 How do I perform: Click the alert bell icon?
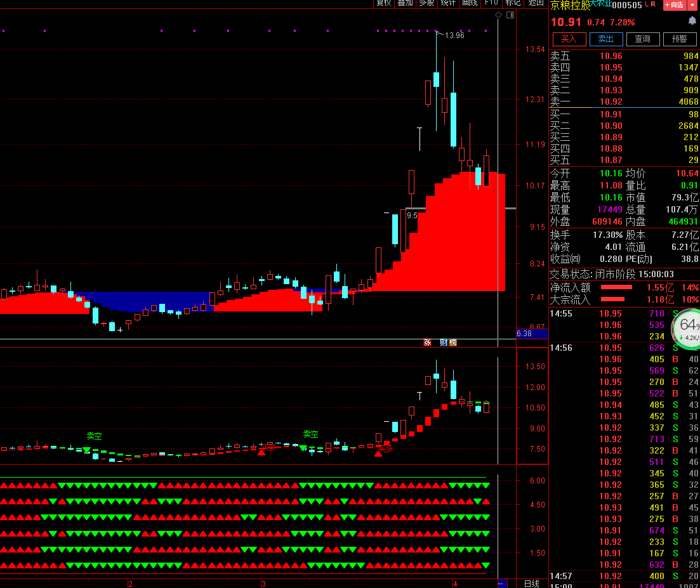pyautogui.click(x=692, y=21)
